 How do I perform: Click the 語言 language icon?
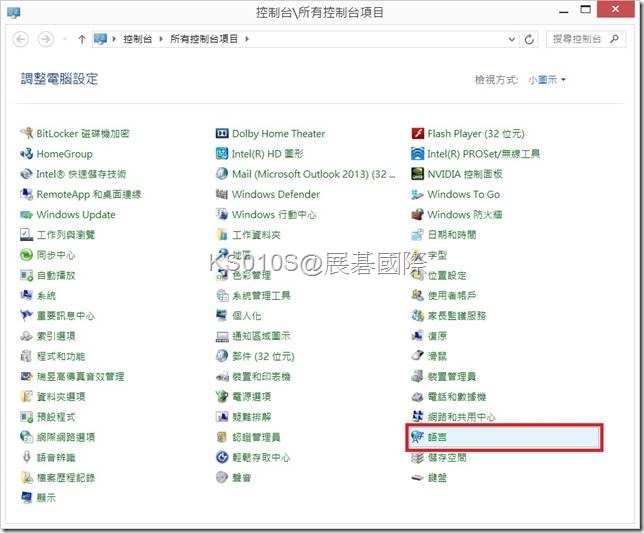point(418,437)
